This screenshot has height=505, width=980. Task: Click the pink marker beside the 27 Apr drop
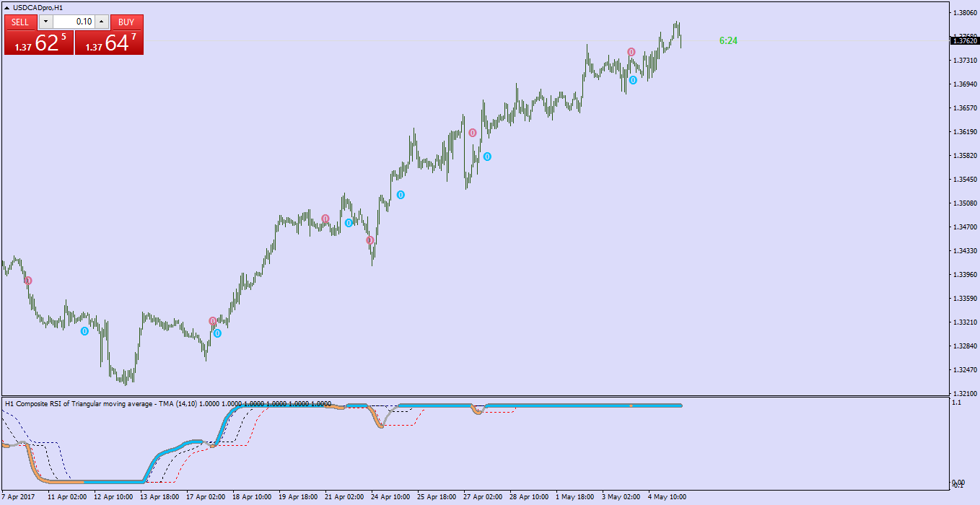tap(473, 133)
